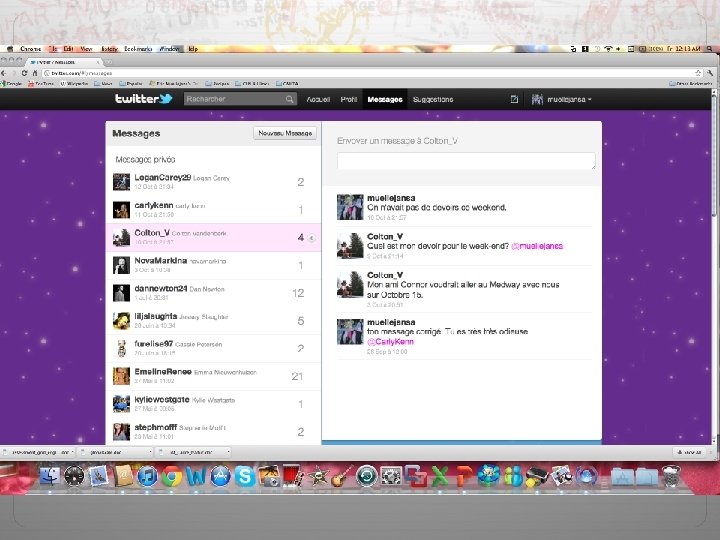Image resolution: width=720 pixels, height=540 pixels.
Task: Go to the Accueil tab
Action: pos(318,99)
